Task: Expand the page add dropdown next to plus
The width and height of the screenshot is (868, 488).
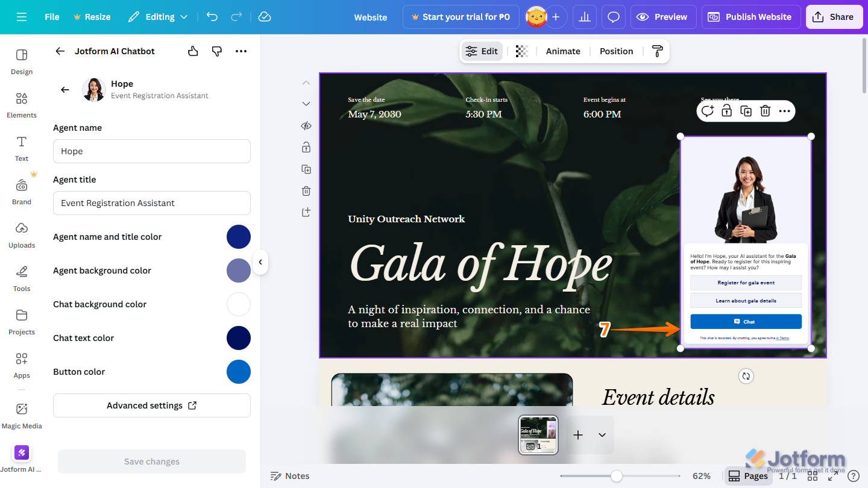Action: click(x=601, y=434)
